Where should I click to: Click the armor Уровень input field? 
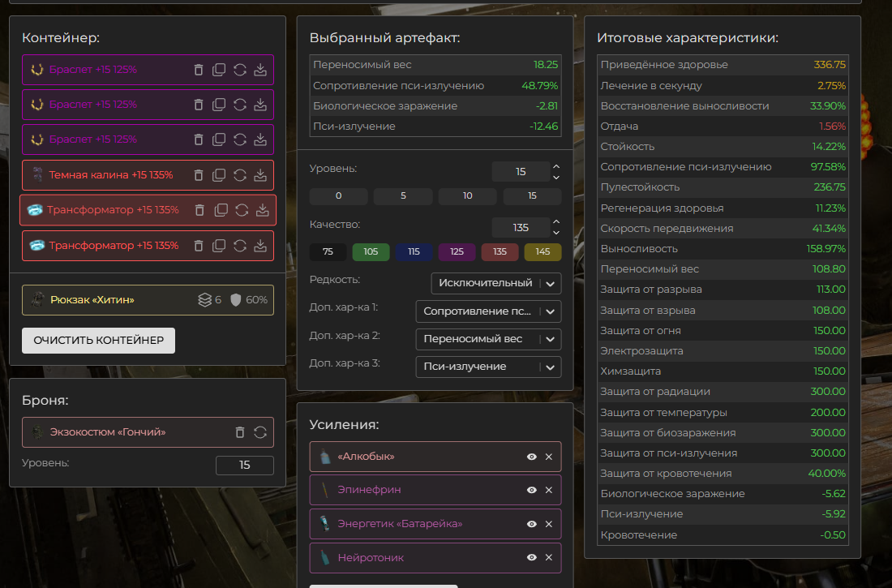pos(244,466)
